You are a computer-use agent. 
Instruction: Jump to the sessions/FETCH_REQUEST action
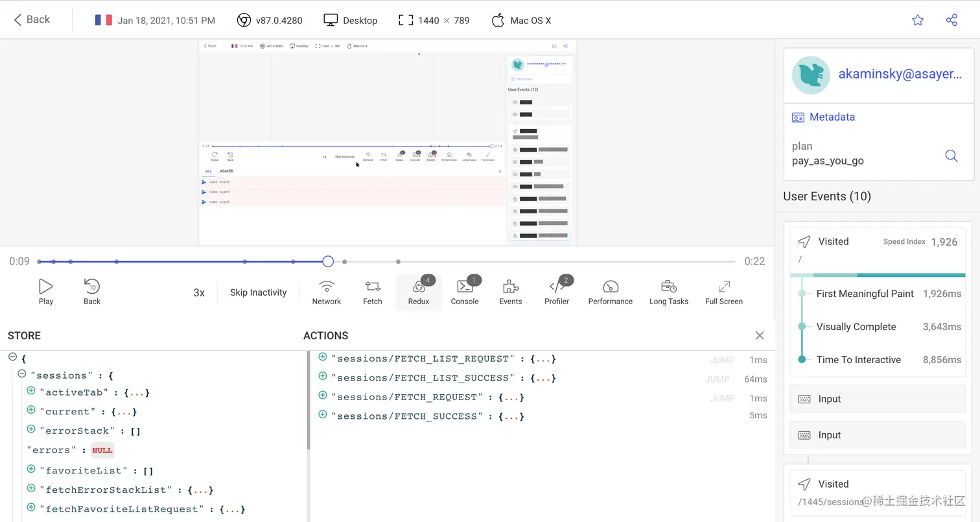point(722,398)
